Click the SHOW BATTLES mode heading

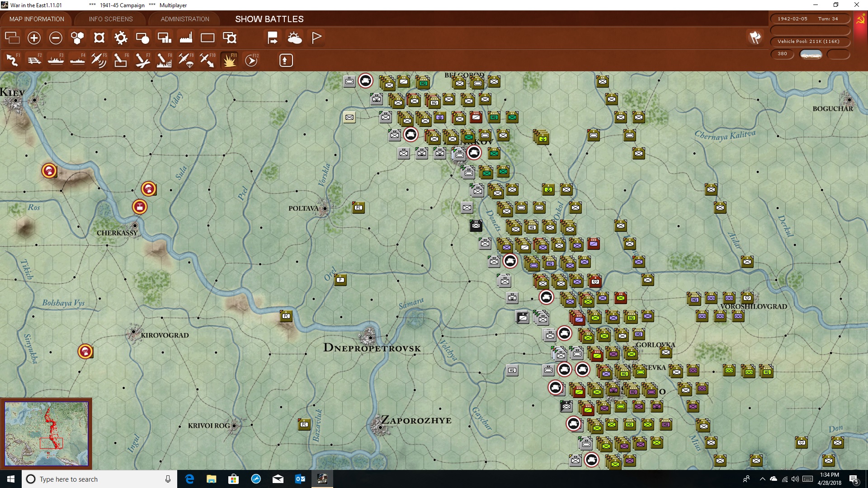pyautogui.click(x=269, y=19)
